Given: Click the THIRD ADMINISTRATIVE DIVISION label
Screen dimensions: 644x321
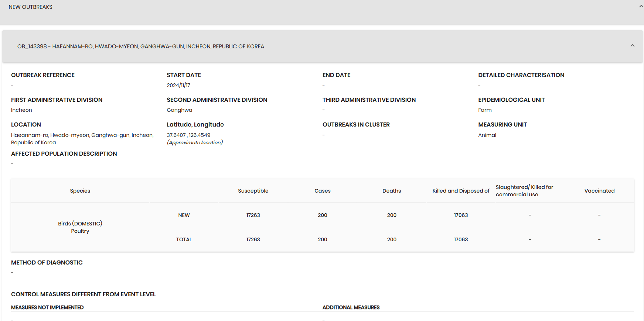Looking at the screenshot, I should point(369,100).
